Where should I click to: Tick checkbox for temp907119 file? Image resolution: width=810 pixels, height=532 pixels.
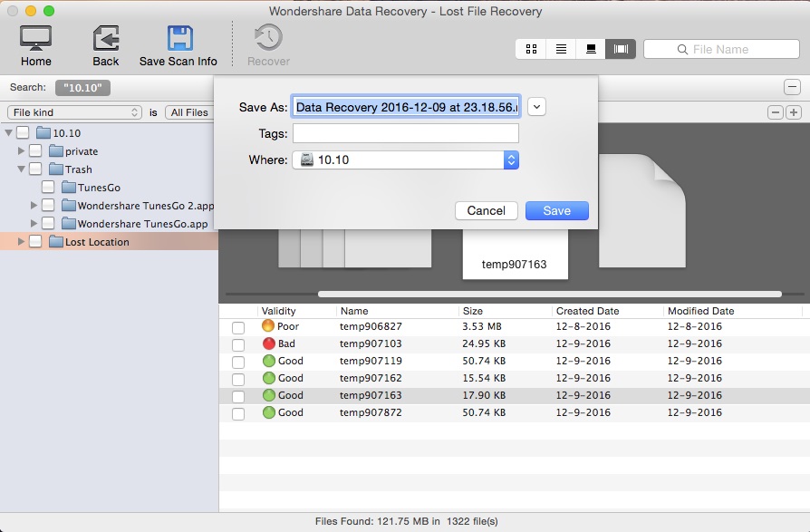[238, 363]
